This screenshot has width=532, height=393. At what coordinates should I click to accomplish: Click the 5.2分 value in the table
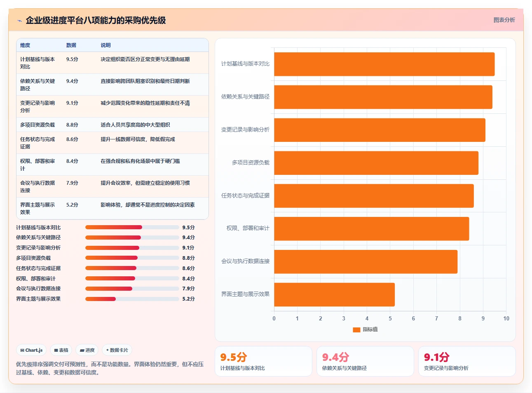(72, 205)
